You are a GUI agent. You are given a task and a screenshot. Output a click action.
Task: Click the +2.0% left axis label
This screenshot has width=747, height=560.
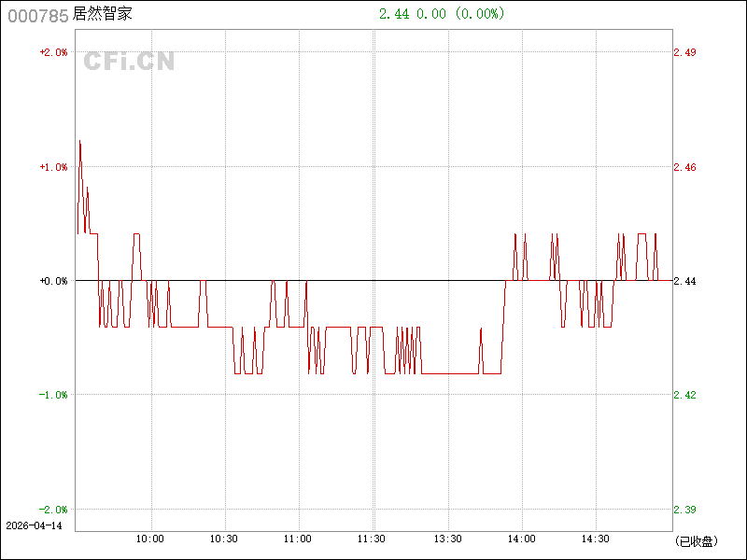(x=53, y=52)
